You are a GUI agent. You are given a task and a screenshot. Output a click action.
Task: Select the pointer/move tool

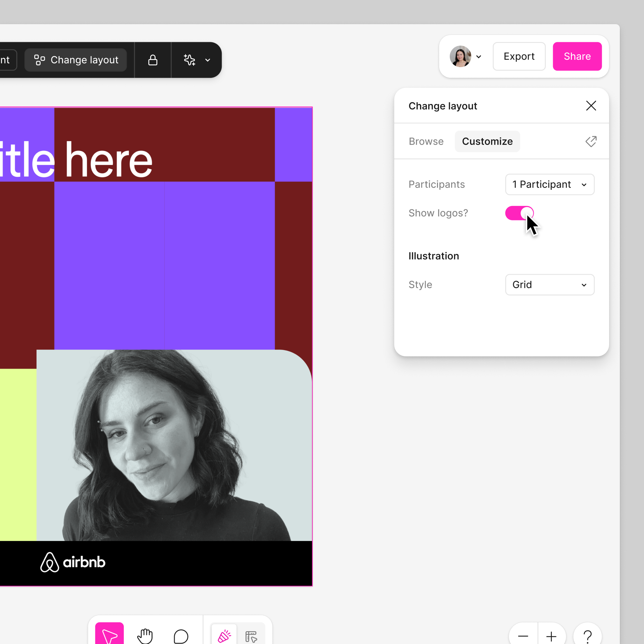click(x=109, y=634)
